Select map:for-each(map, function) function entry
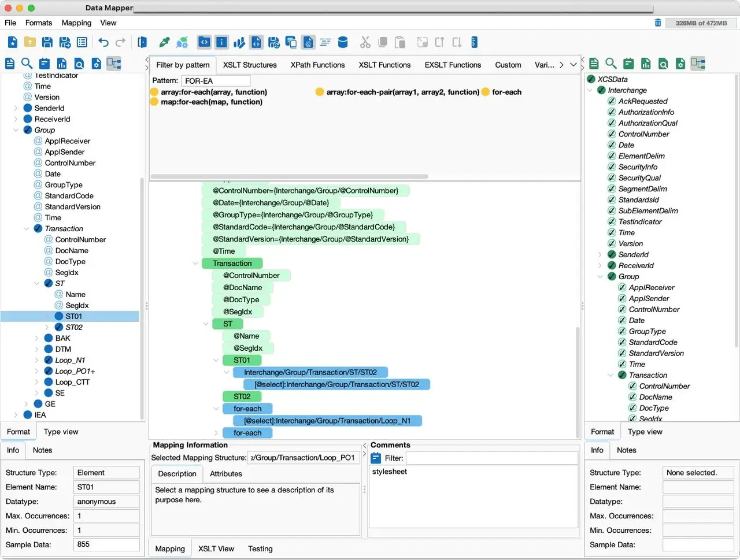The height and width of the screenshot is (560, 740). pos(206,102)
